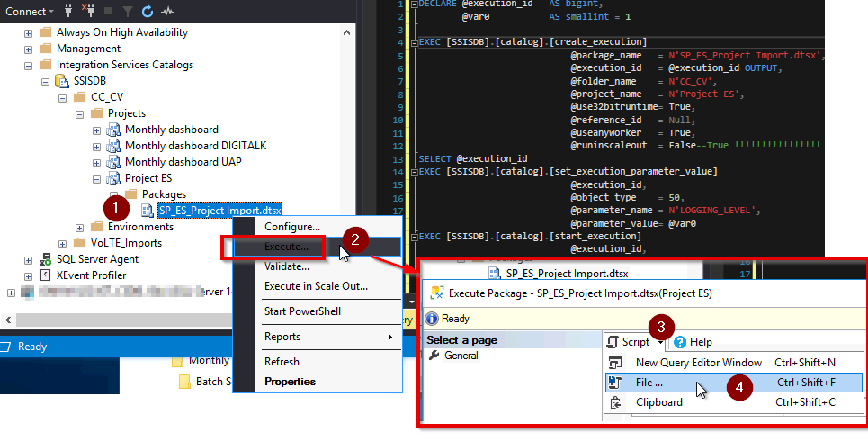
Task: Click the SP_ES_Project Import.dtsx package icon
Action: point(148,211)
